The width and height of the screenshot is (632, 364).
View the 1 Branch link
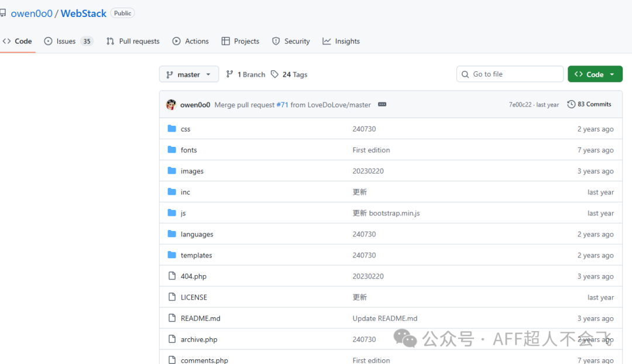coord(245,74)
